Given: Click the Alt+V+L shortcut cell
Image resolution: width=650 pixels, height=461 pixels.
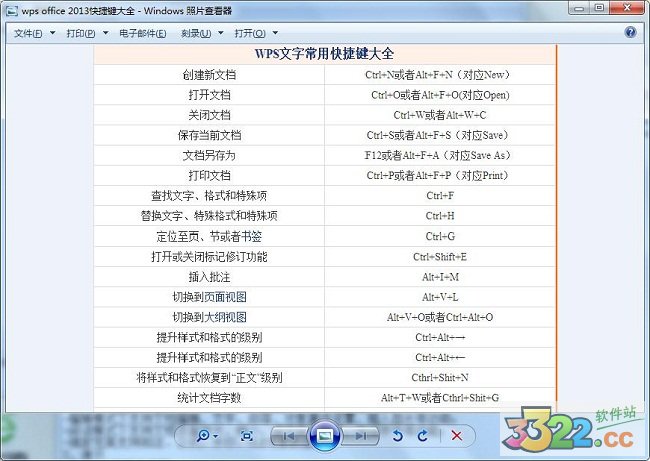Looking at the screenshot, I should 440,297.
